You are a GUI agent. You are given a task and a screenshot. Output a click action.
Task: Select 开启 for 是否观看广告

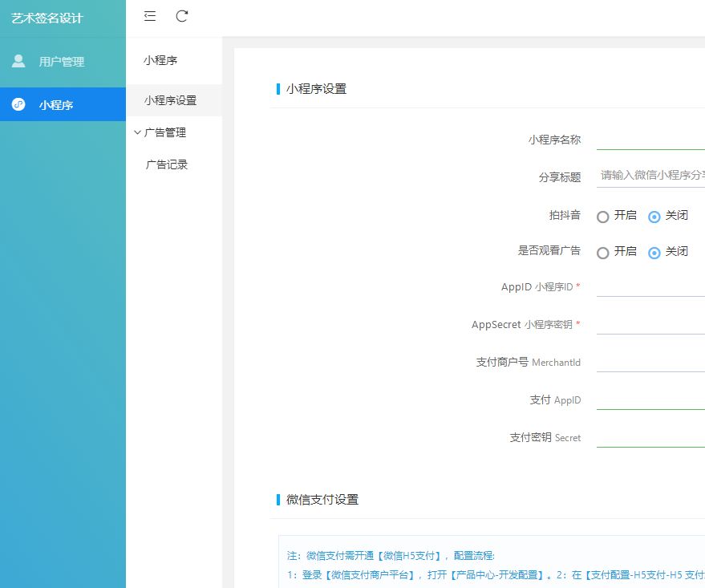(x=603, y=253)
